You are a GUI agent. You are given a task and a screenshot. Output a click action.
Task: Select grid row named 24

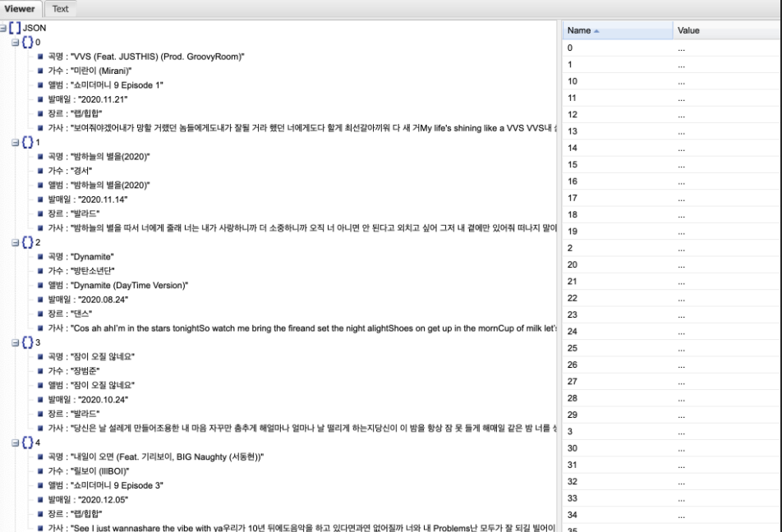click(672, 332)
